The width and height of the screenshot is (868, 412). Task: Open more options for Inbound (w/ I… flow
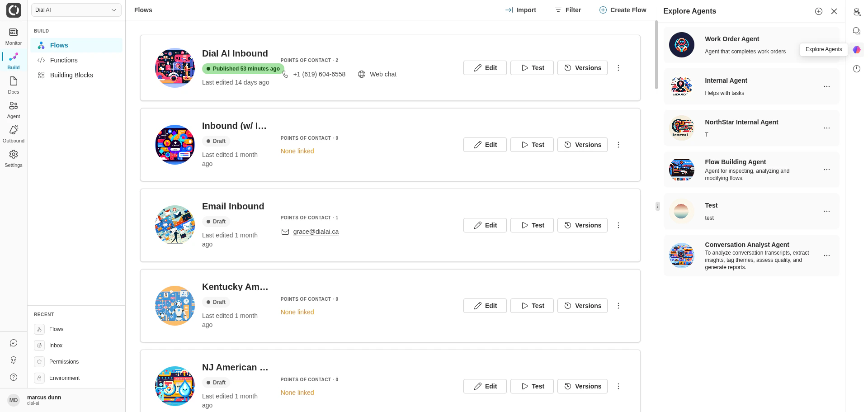(x=618, y=145)
